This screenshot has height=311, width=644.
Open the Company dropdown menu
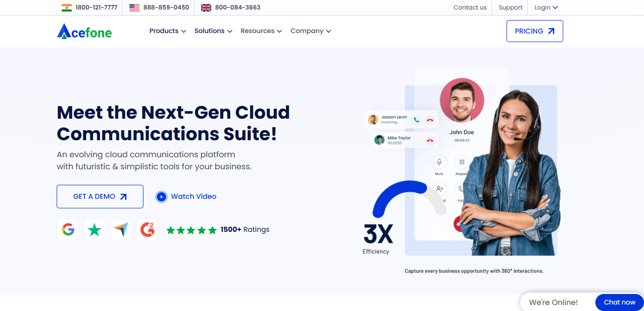click(310, 31)
